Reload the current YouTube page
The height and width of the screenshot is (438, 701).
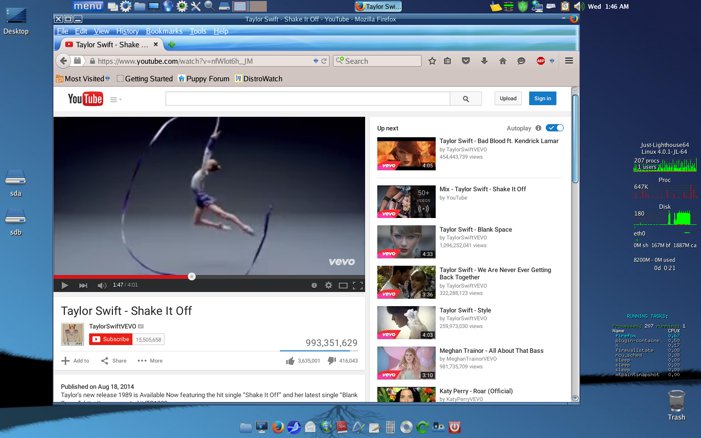tap(324, 61)
